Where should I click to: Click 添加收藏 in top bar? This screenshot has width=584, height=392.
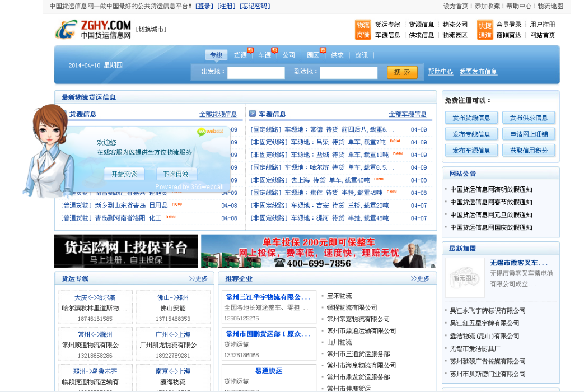487,6
